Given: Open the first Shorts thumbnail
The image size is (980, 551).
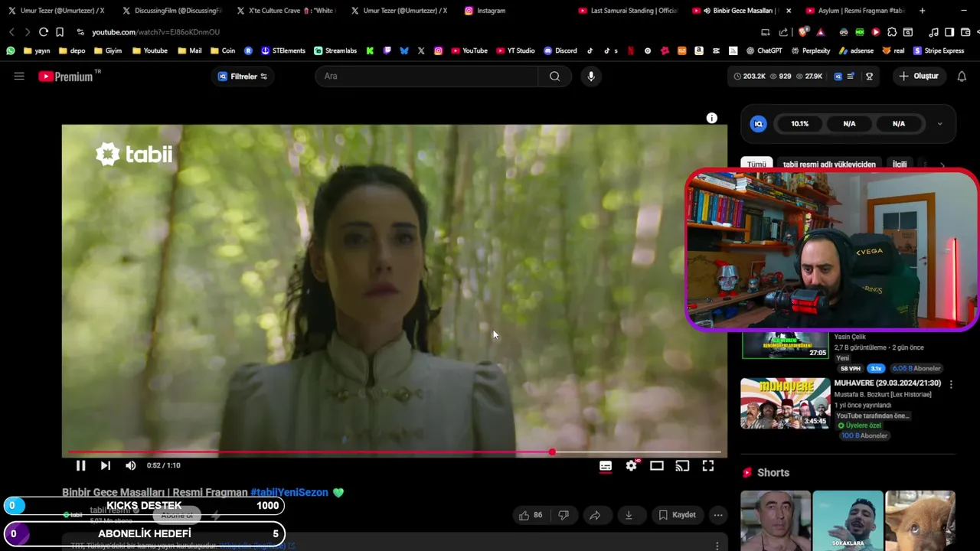Looking at the screenshot, I should [x=776, y=521].
